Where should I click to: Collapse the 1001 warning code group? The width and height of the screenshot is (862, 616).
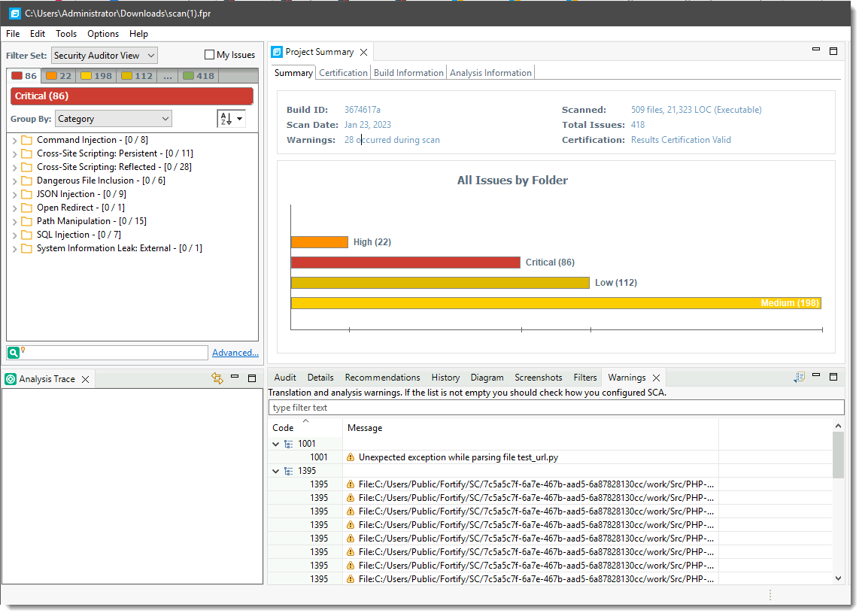pyautogui.click(x=275, y=443)
